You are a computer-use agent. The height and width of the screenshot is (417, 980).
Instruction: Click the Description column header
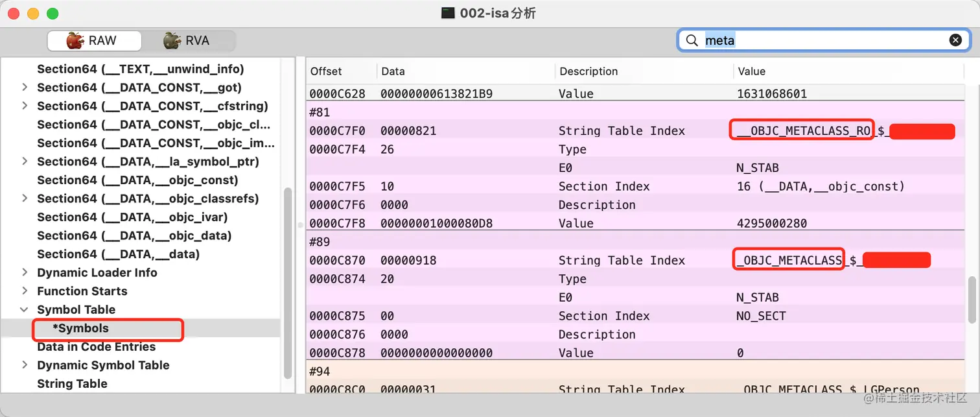coord(589,71)
